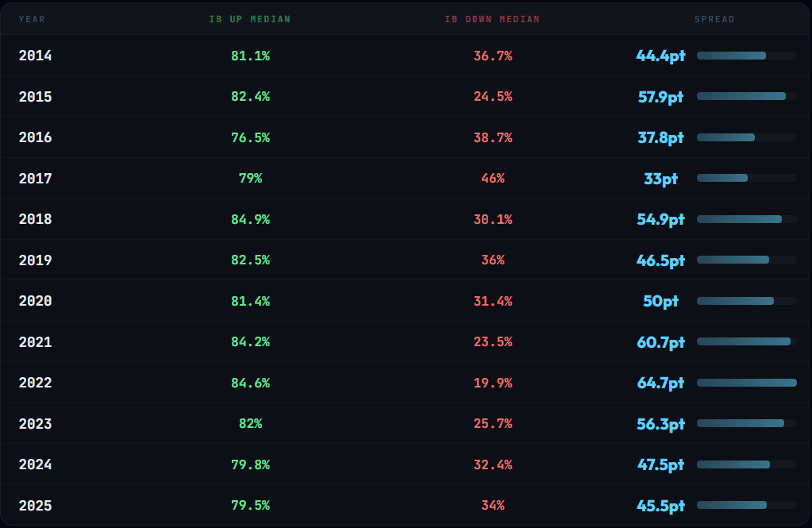This screenshot has height=528, width=812.
Task: Click the 2020 year label
Action: pyautogui.click(x=36, y=301)
